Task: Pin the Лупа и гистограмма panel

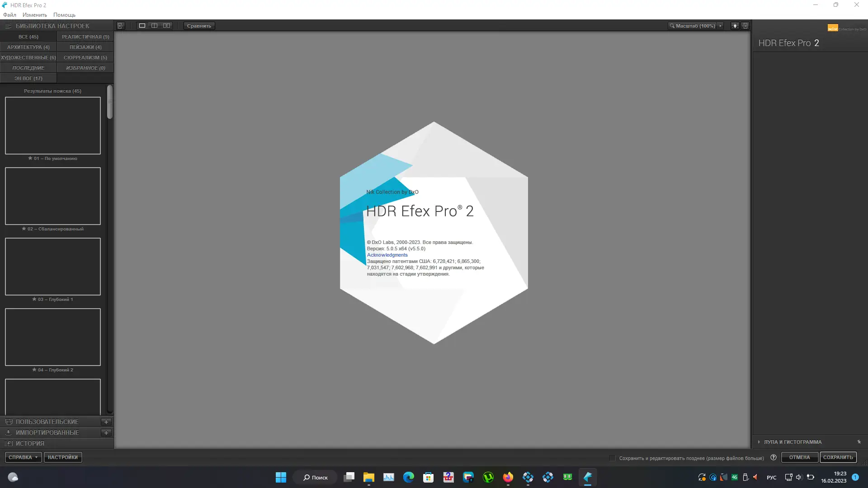Action: click(859, 442)
